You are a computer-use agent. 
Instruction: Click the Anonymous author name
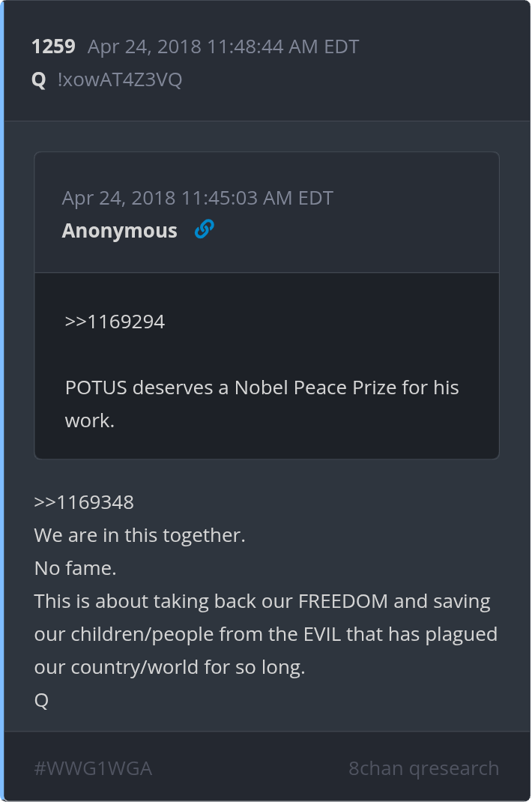pyautogui.click(x=119, y=231)
